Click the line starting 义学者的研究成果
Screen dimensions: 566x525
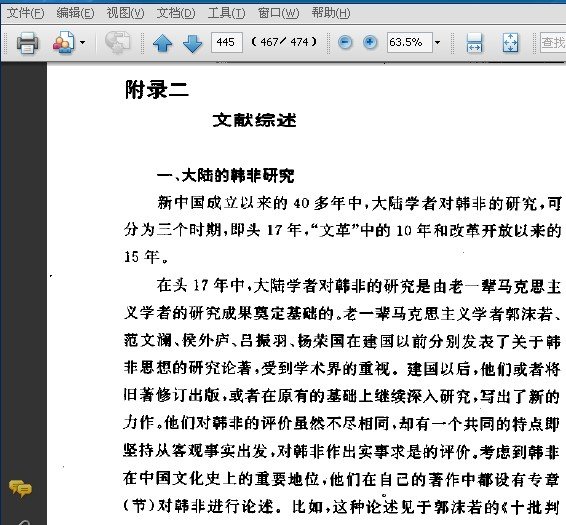343,313
